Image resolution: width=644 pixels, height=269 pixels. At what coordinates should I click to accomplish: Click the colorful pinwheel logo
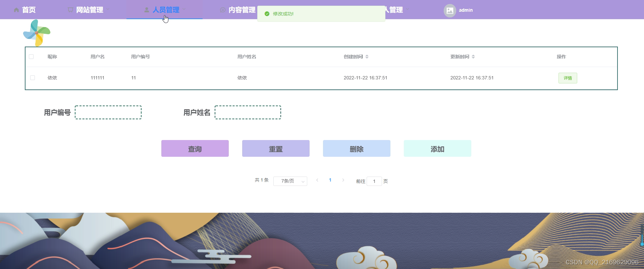click(x=37, y=33)
